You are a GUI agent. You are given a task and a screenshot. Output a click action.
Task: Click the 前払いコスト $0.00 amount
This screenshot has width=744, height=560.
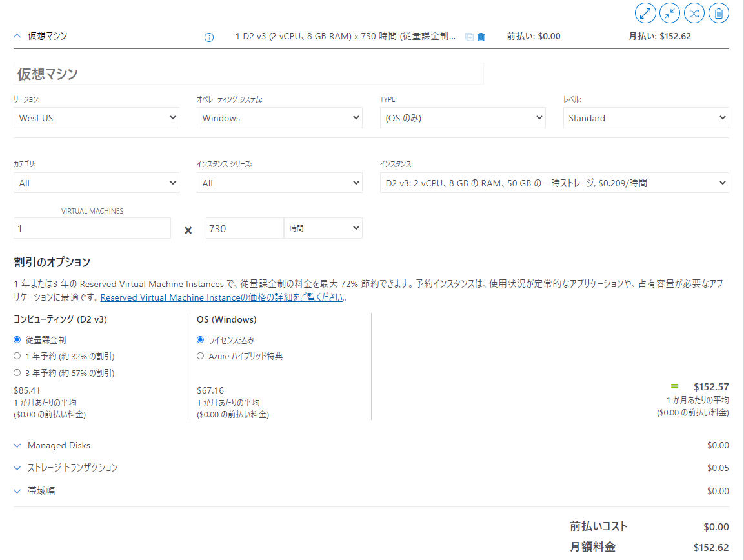coord(716,527)
